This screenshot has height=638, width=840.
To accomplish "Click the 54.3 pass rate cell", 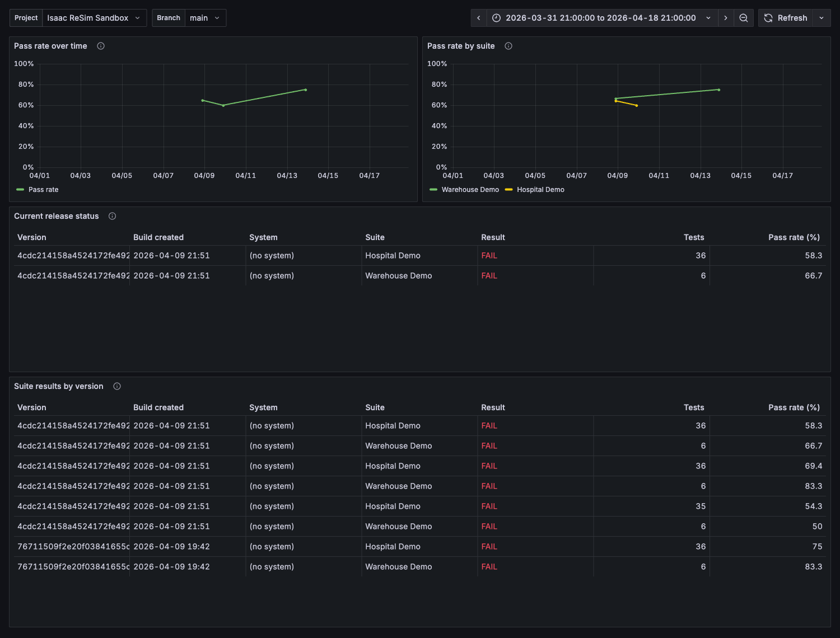I will (813, 506).
